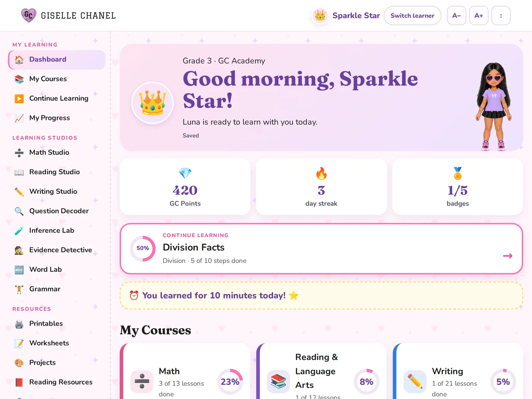
Task: Click the Luna character avatar image
Action: coord(493,106)
